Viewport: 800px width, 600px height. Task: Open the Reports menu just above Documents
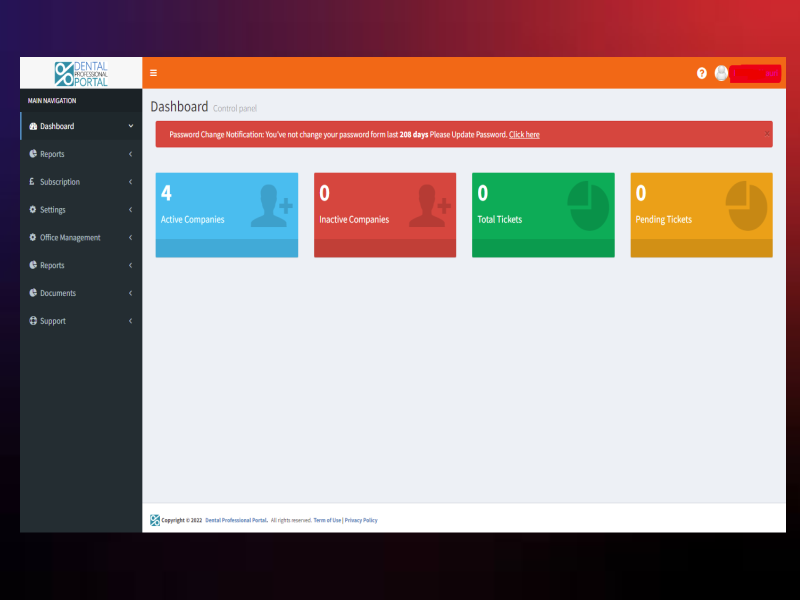coord(53,265)
